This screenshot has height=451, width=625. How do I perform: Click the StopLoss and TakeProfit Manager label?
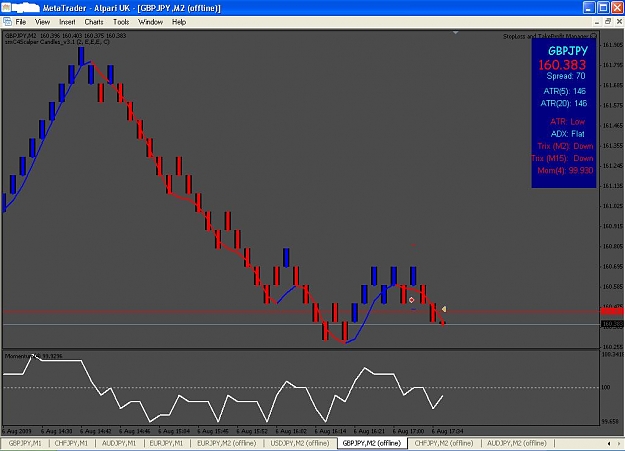(x=546, y=36)
